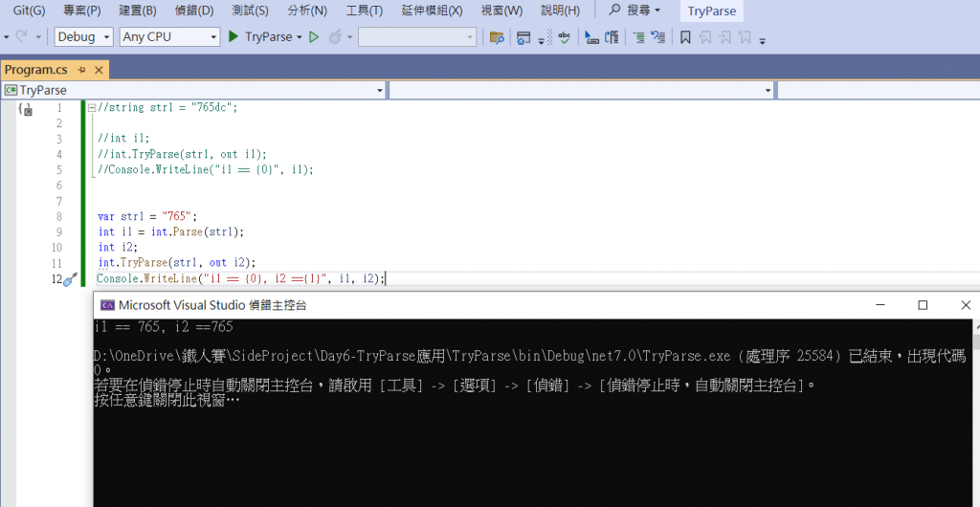Open the 建置(B) menu
This screenshot has width=980, height=507.
(138, 11)
